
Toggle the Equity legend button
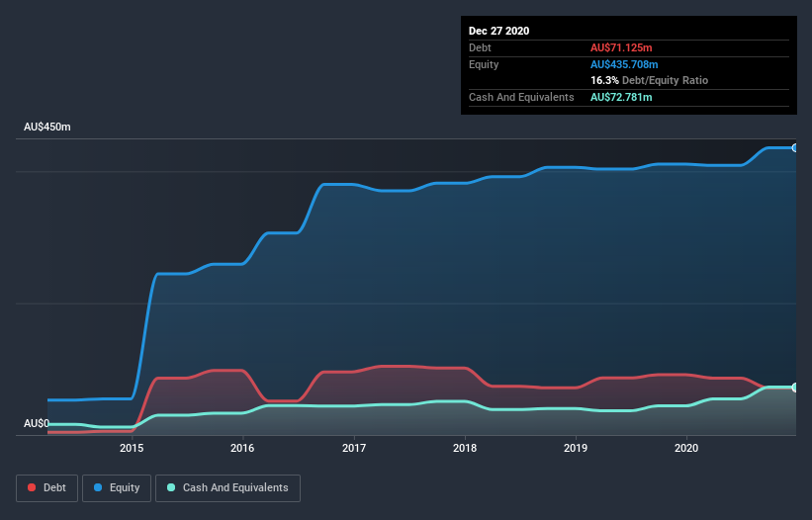[x=117, y=488]
